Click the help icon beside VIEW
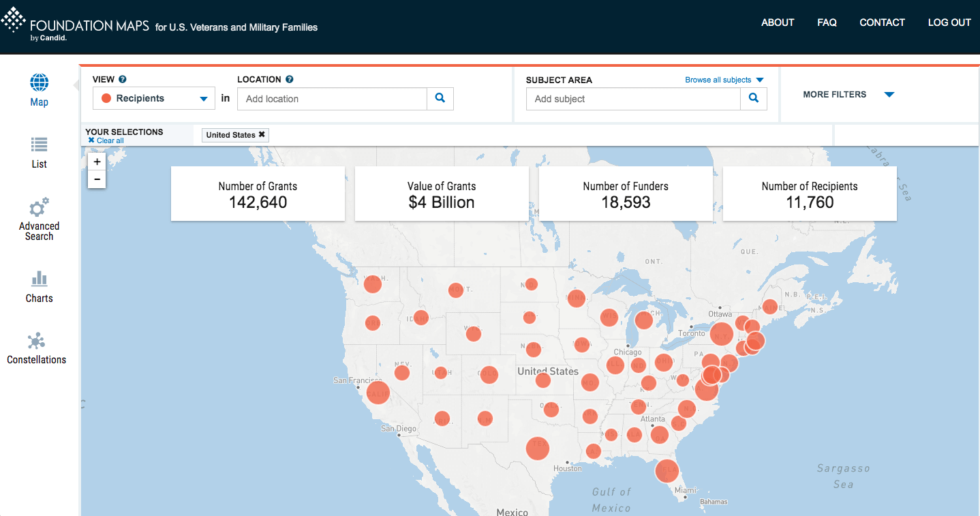The width and height of the screenshot is (980, 516). pos(123,80)
